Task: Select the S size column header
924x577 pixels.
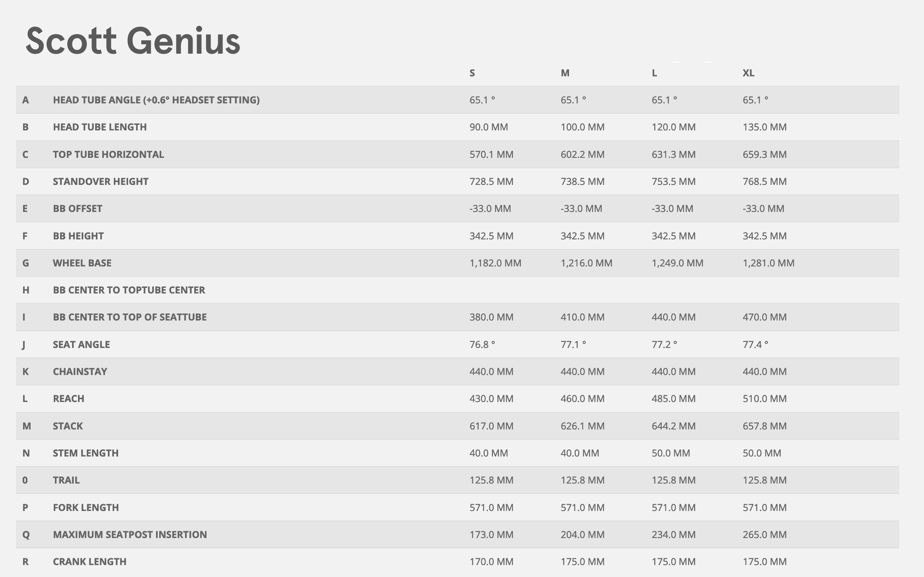Action: tap(472, 73)
